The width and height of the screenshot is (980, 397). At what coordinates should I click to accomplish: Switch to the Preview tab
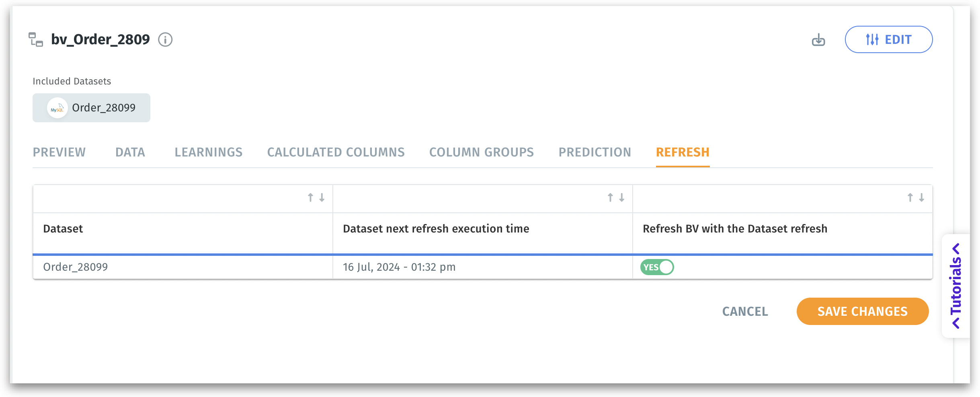(x=59, y=152)
